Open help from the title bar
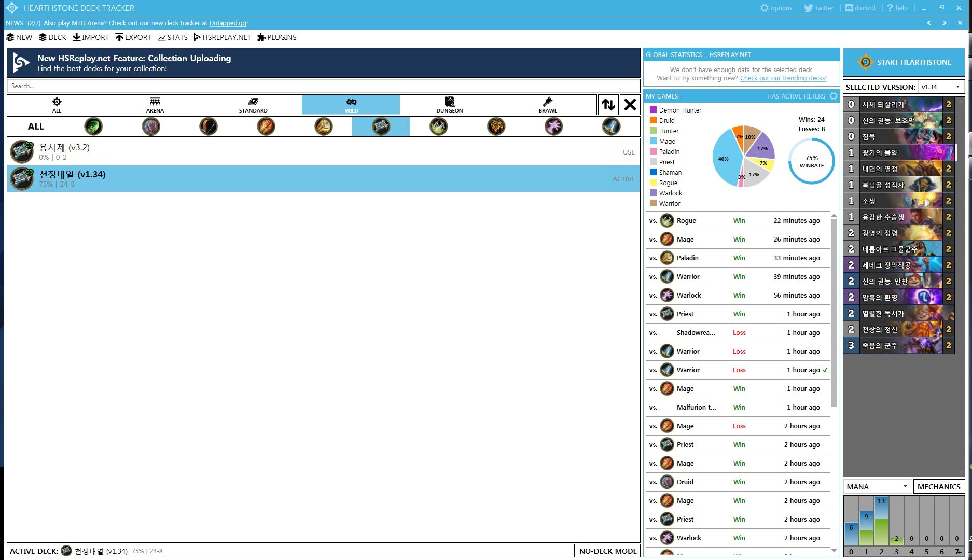 pyautogui.click(x=897, y=8)
